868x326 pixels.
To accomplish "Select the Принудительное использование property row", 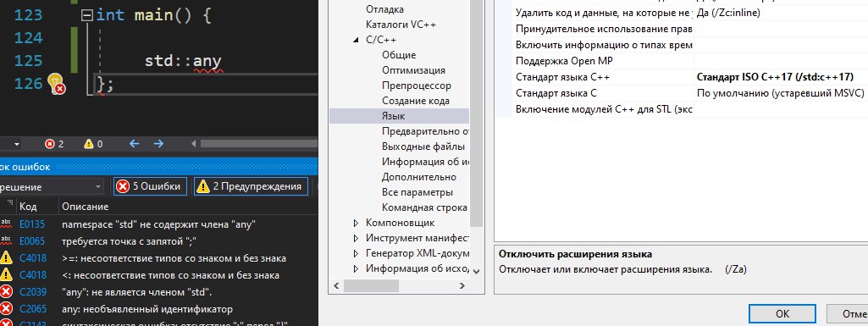I will 690,29.
